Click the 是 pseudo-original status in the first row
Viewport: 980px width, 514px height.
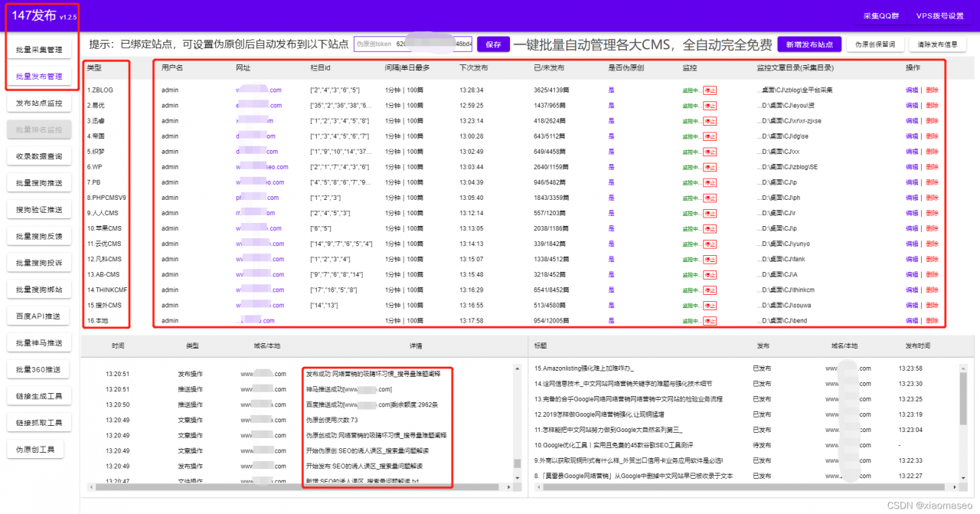tap(610, 90)
